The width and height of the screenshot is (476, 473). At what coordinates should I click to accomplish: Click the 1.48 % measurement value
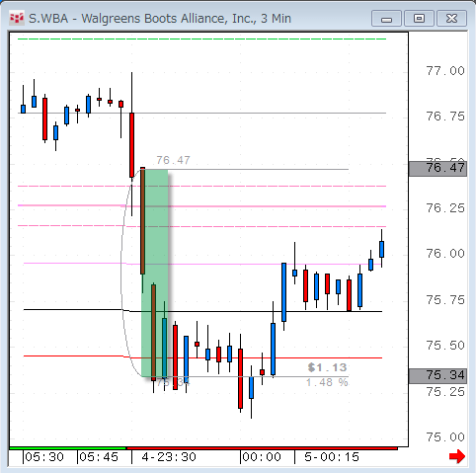(327, 382)
